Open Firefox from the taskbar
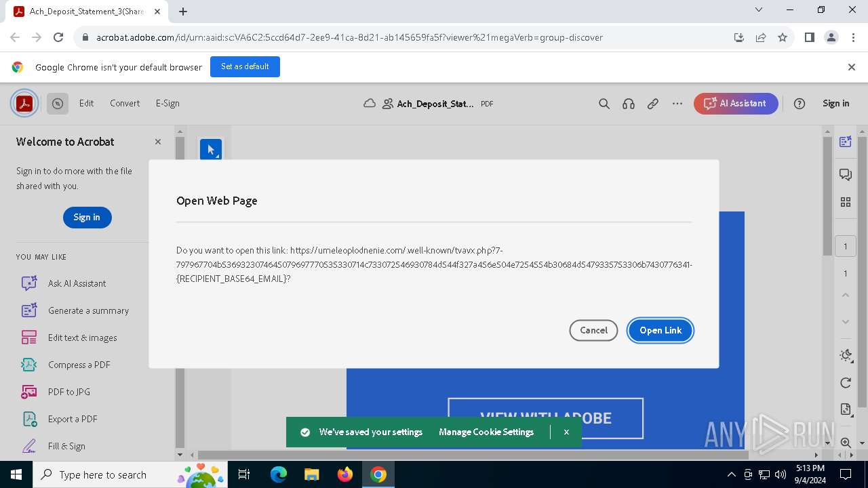 pos(345,474)
